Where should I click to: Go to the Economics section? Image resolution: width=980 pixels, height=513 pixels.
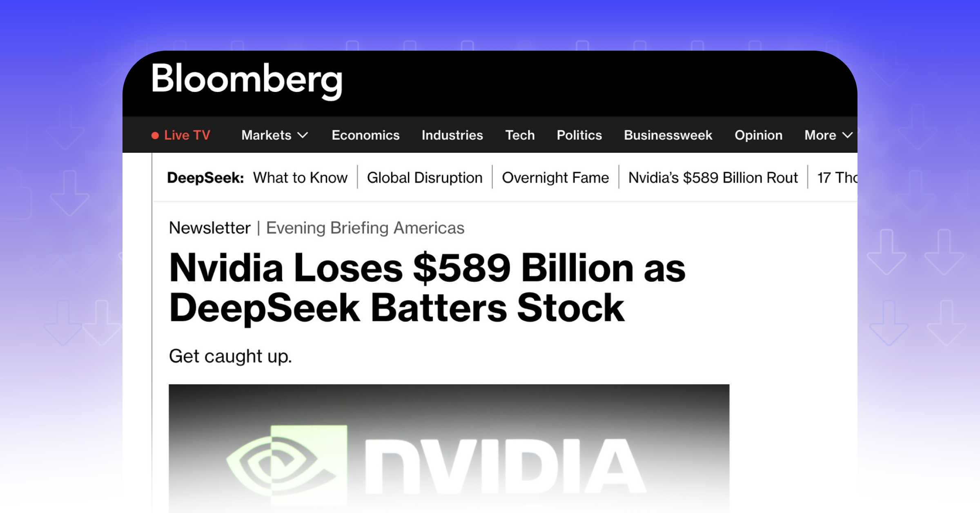(x=365, y=135)
